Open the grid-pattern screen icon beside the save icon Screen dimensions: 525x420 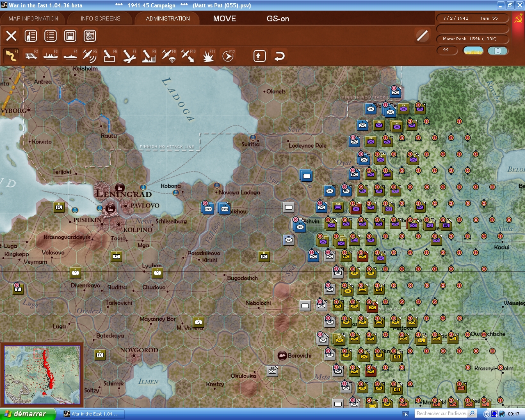coord(90,36)
